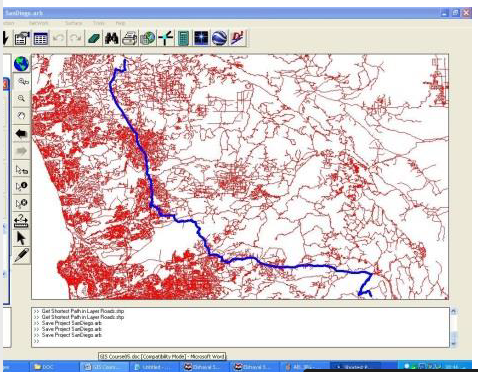Select the full extent globe tool
Screen dimensions: 478x372
(21, 64)
